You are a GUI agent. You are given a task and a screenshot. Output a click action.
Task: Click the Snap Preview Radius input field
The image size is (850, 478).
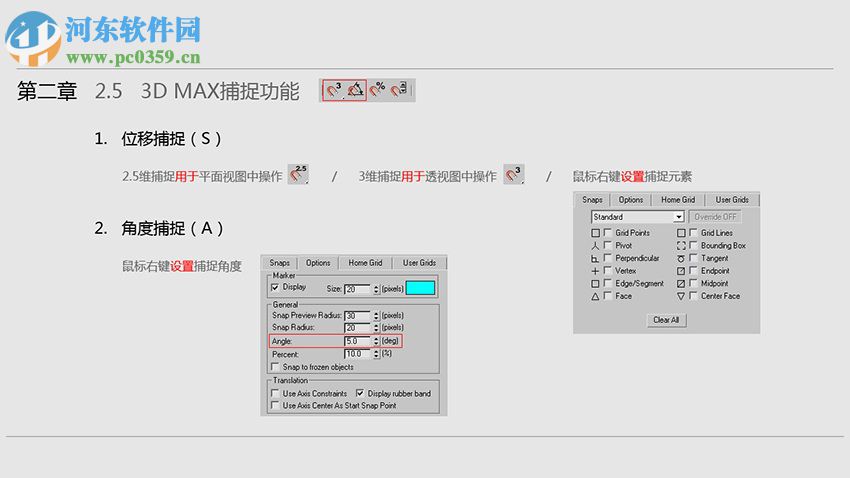(358, 315)
